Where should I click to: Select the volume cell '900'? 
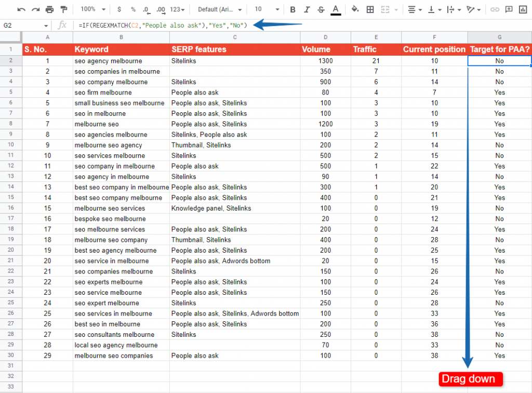click(x=325, y=82)
